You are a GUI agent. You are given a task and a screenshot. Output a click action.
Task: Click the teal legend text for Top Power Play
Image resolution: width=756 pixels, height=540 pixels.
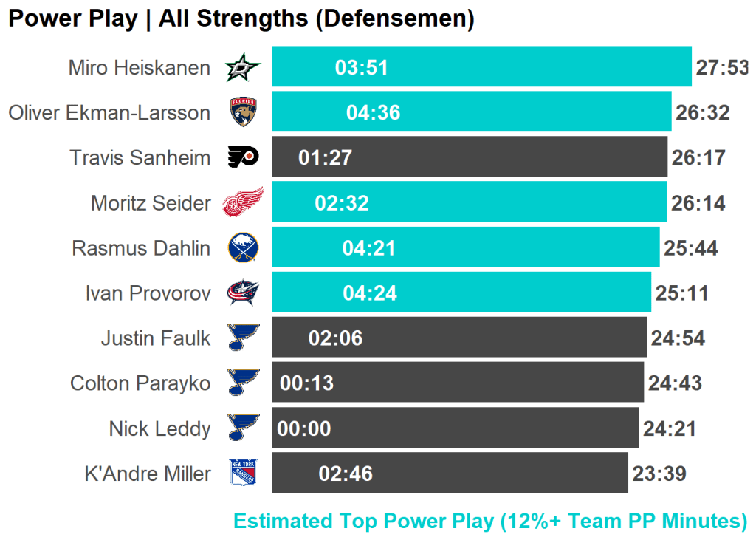[490, 522]
